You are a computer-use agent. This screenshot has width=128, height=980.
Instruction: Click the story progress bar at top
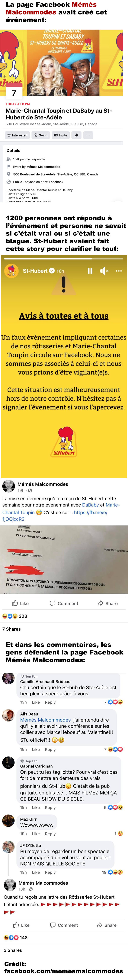[x=64, y=258]
